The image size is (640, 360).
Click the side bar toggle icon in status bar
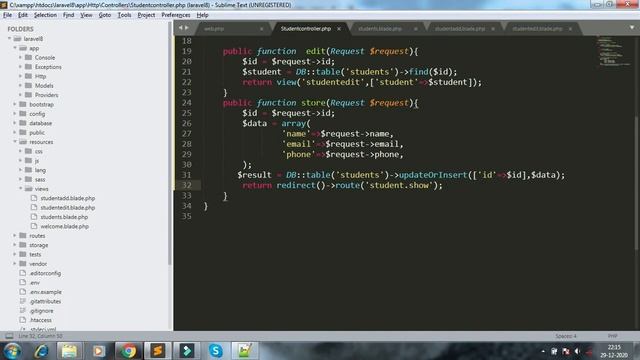click(x=9, y=336)
